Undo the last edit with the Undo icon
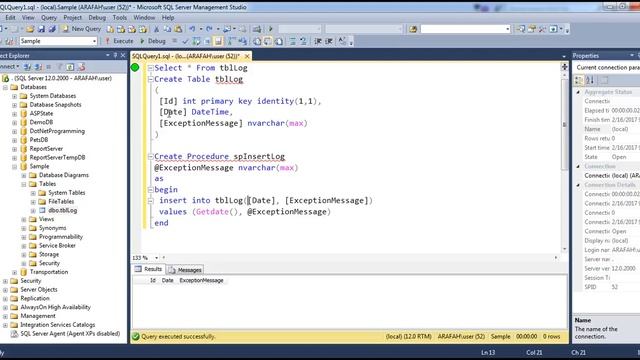 [192, 29]
